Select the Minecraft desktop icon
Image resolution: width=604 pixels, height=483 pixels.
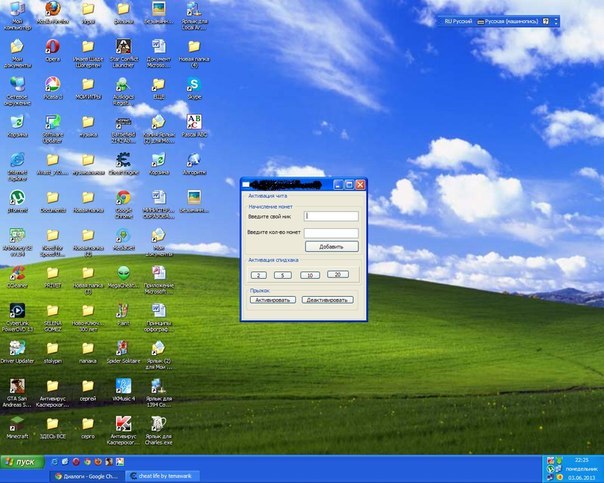point(17,428)
